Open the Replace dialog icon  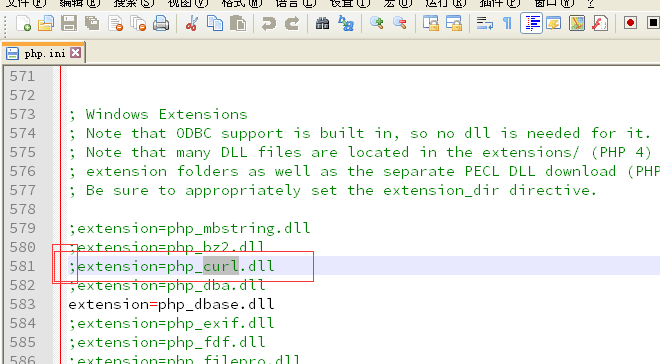(x=346, y=23)
